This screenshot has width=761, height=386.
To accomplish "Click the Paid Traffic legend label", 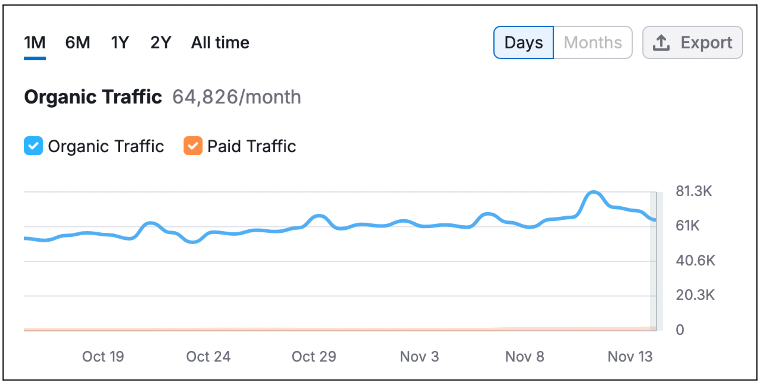I will (x=251, y=146).
